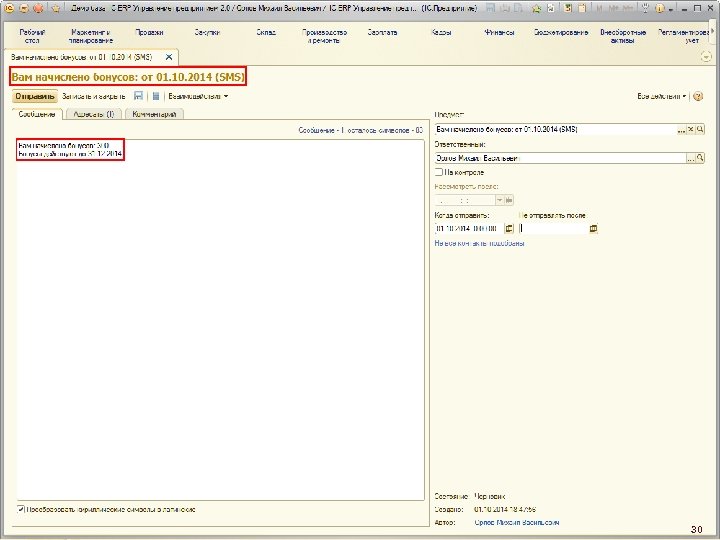Open the Склад section
720x540 pixels.
(x=266, y=33)
